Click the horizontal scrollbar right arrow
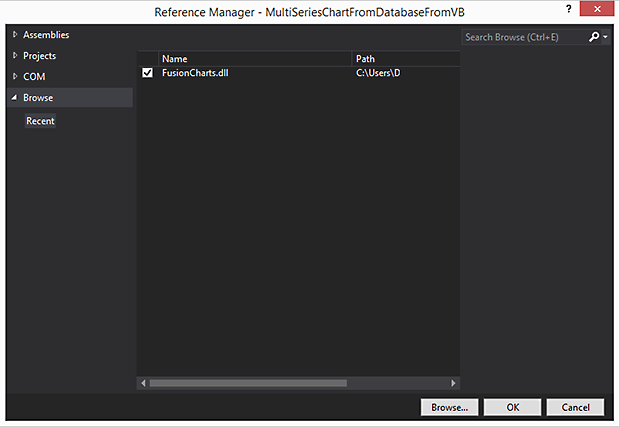Screen dimensions: 620x427 (x=454, y=382)
